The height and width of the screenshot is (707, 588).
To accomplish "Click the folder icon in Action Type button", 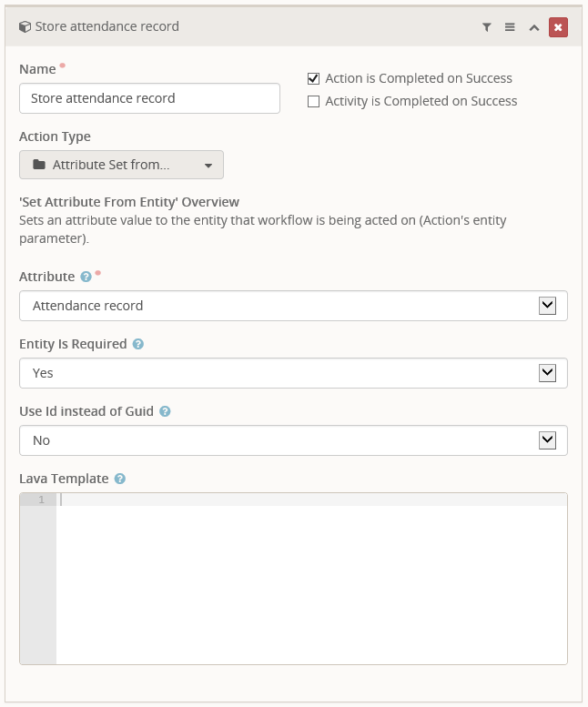I will tap(38, 165).
